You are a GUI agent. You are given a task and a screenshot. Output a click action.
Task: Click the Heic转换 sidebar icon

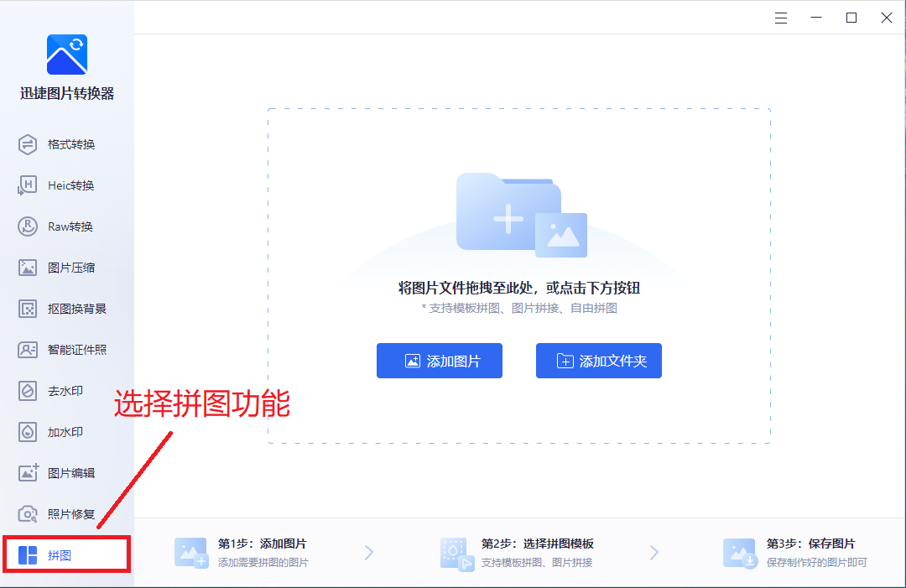point(27,185)
